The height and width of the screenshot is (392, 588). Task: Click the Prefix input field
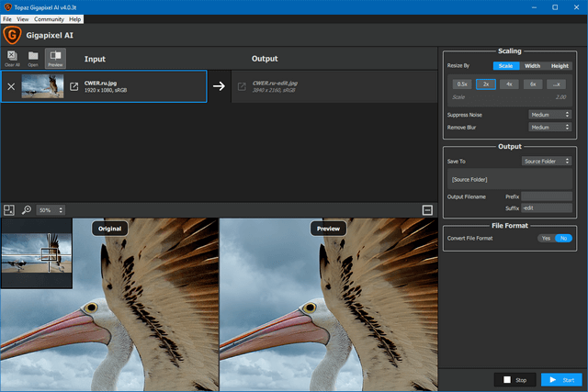547,196
